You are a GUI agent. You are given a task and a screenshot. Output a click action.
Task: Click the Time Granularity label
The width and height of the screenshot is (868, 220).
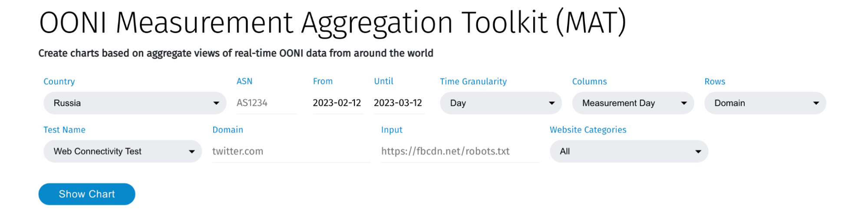coord(473,82)
